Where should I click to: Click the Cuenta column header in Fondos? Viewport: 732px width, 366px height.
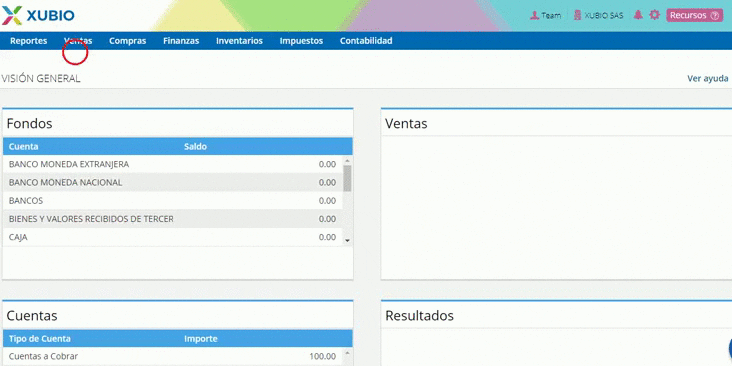(x=23, y=146)
